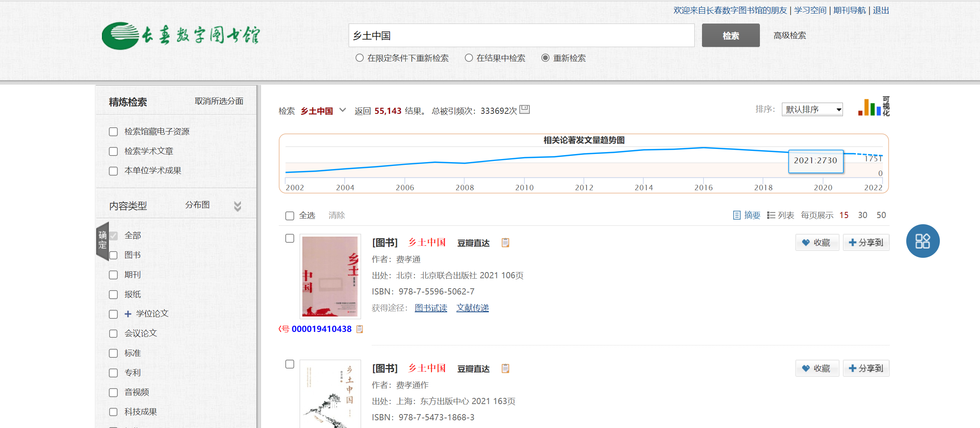The image size is (980, 428).
Task: Copy the number 000019410438 using clipboard icon
Action: [359, 329]
